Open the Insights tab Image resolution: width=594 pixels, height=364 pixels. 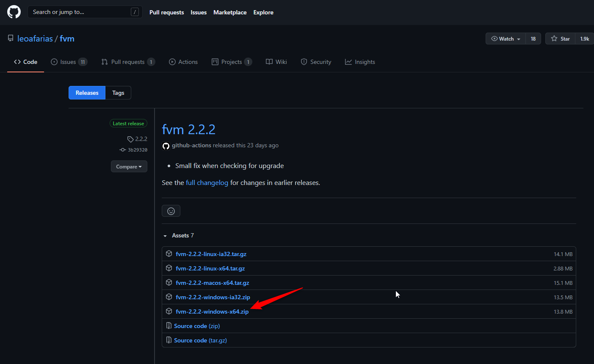tap(360, 62)
